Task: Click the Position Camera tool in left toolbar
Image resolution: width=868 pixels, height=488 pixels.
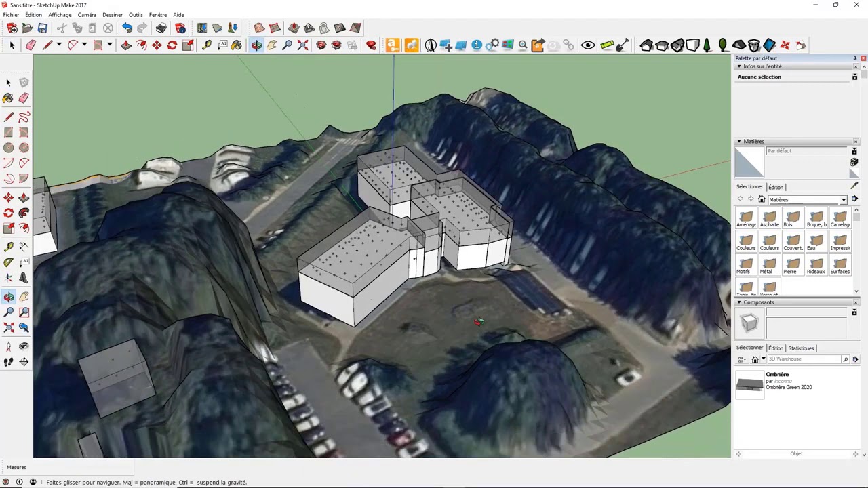Action: (8, 346)
